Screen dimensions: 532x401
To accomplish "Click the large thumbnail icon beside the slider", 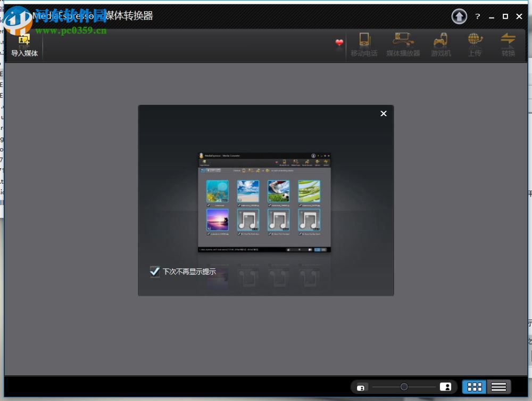I will pyautogui.click(x=447, y=387).
